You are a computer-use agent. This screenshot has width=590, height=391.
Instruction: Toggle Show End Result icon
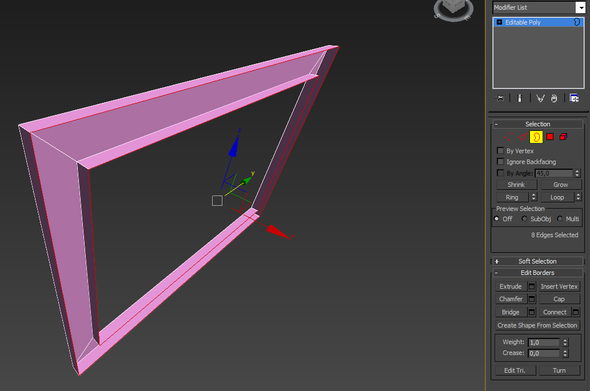point(520,99)
